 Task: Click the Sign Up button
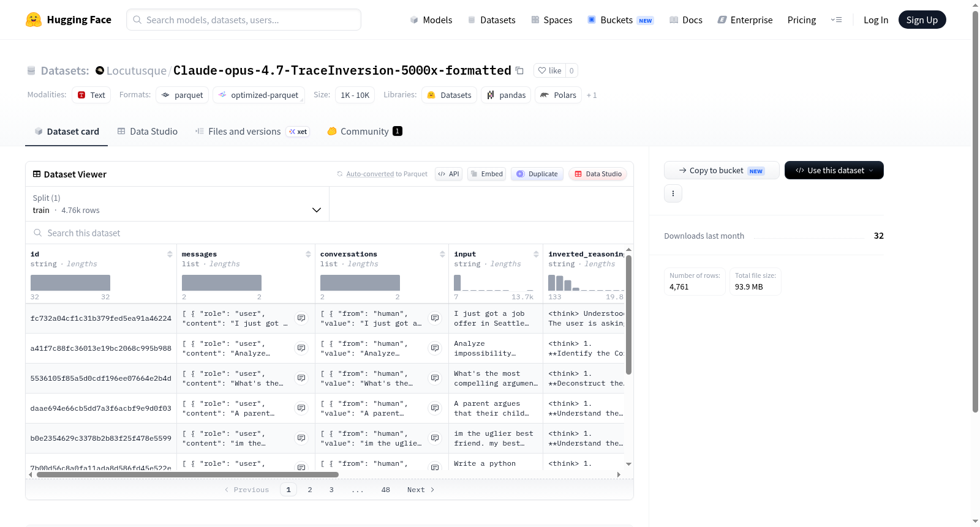coord(922,20)
